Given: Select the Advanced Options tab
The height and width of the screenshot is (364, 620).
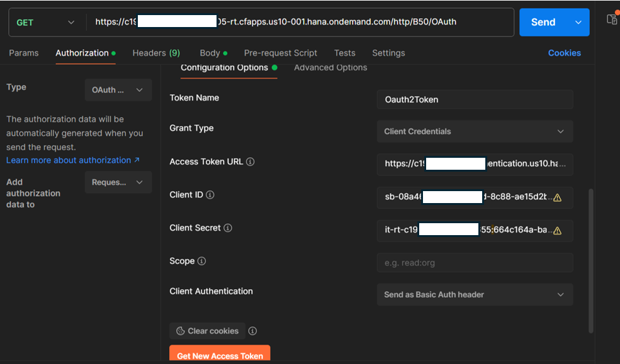Looking at the screenshot, I should (x=330, y=68).
